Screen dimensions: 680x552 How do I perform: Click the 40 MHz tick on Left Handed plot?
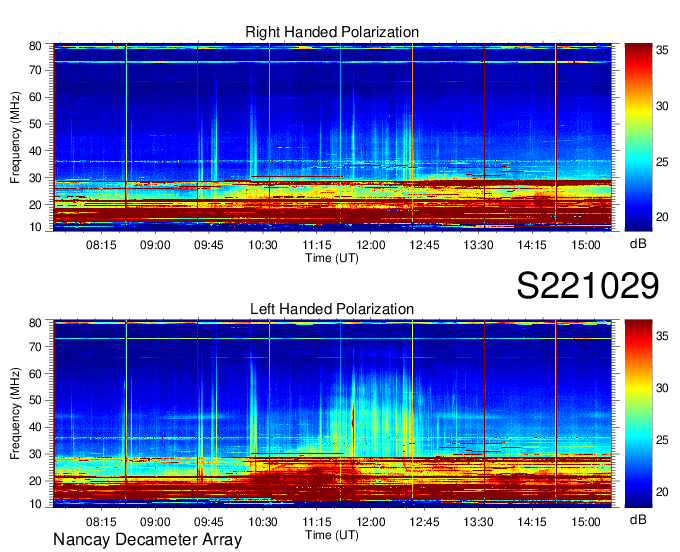click(35, 427)
